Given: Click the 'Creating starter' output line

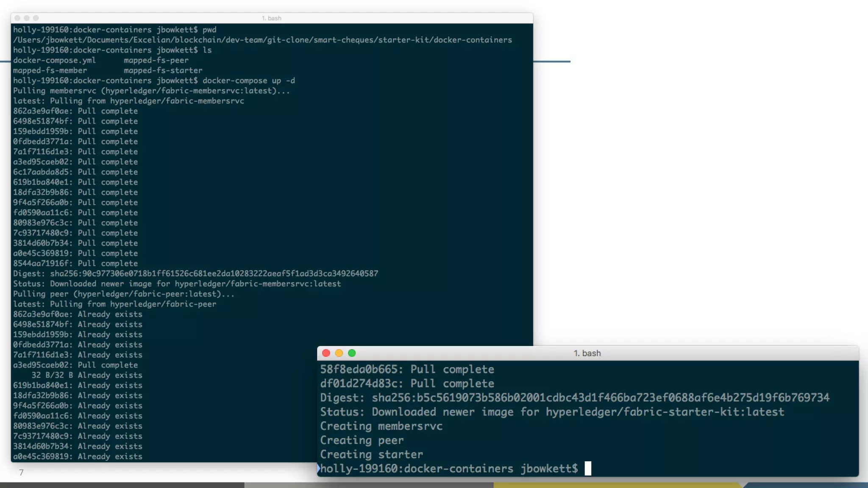Looking at the screenshot, I should 371,455.
